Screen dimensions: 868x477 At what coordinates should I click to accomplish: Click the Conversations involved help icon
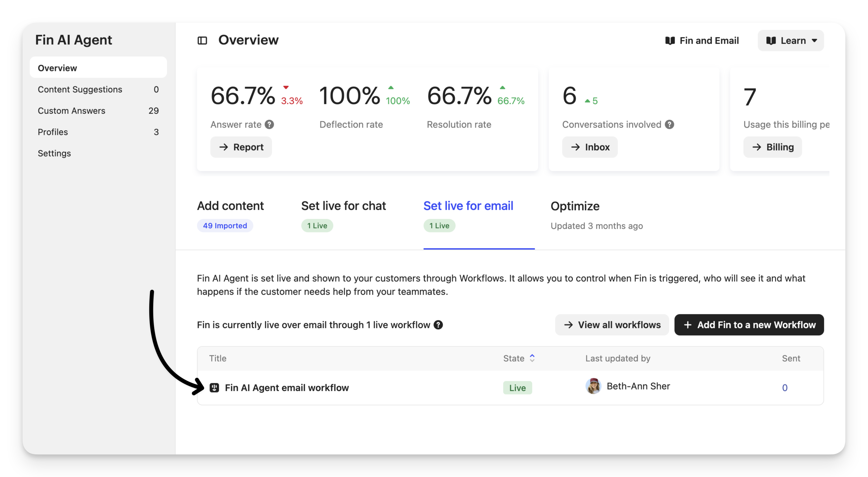click(669, 124)
